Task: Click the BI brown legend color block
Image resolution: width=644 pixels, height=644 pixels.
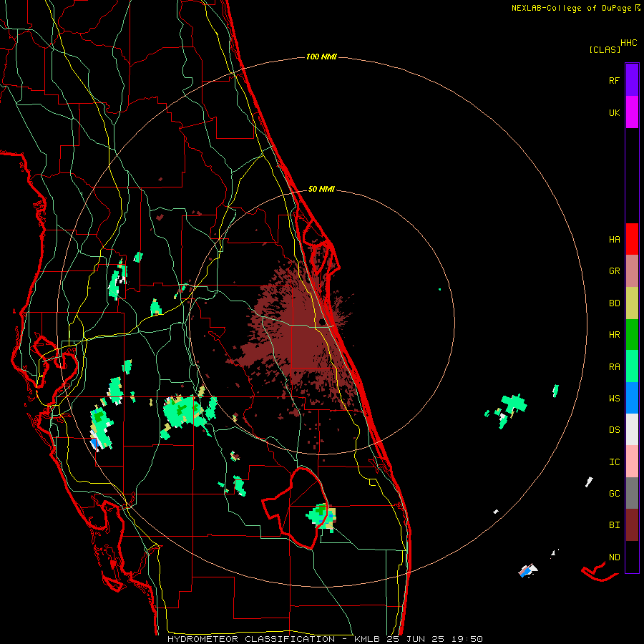Action: [632, 525]
